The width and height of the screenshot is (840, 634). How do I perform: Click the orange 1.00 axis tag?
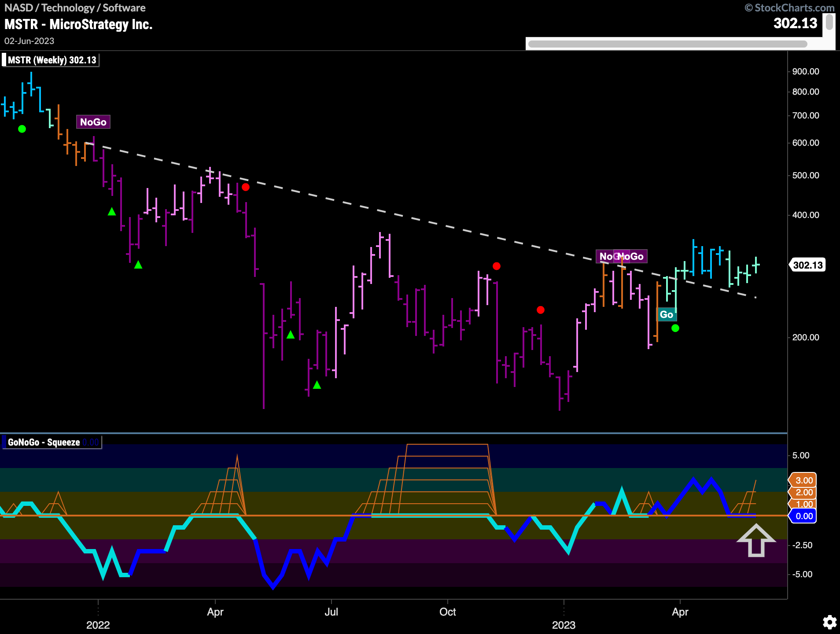[x=803, y=504]
